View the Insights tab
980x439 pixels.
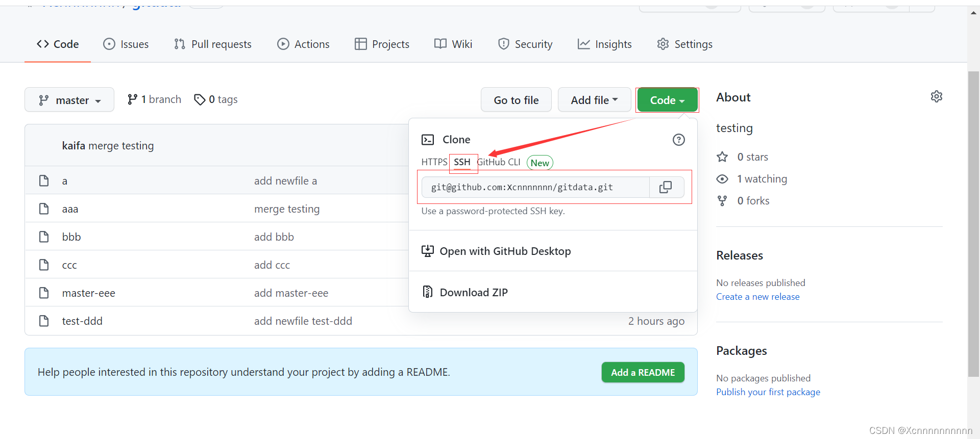pyautogui.click(x=605, y=44)
